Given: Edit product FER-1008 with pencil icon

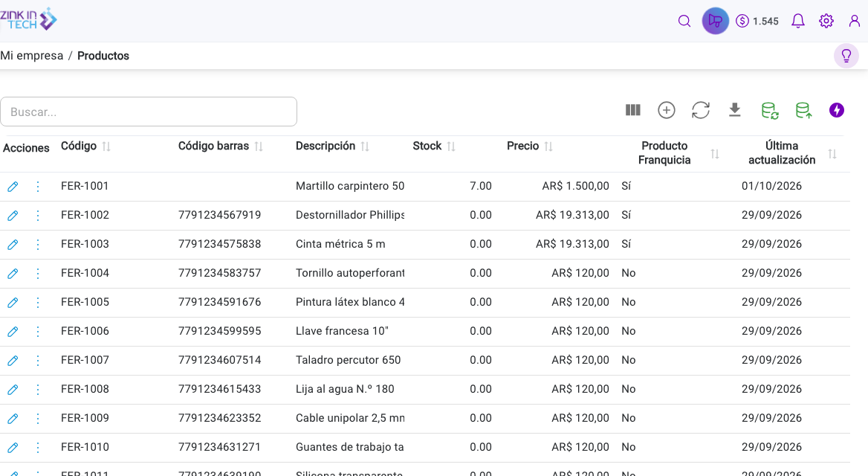Looking at the screenshot, I should tap(13, 390).
